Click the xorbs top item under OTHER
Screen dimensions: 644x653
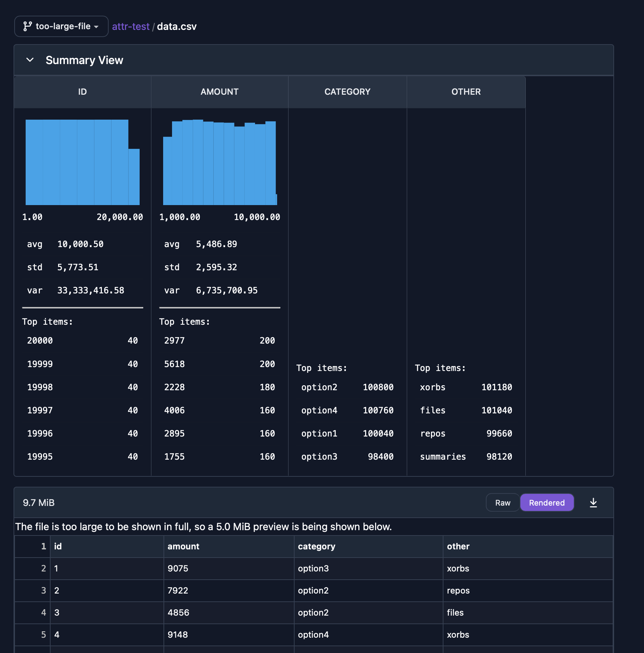point(432,387)
